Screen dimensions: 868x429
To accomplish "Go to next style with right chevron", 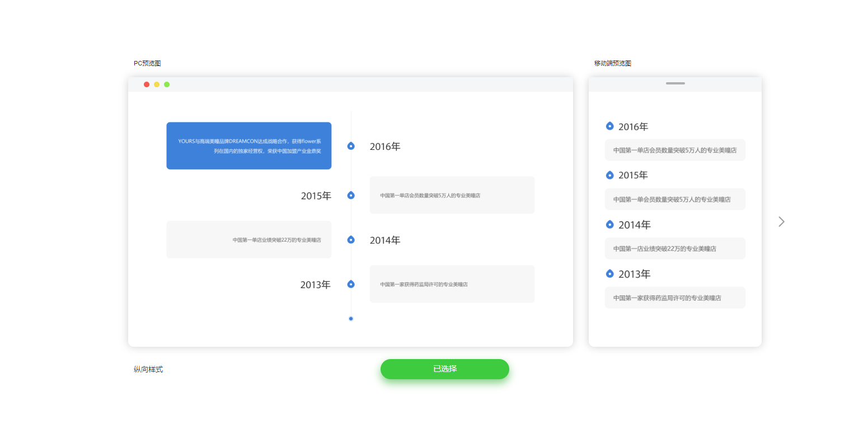I will [781, 221].
